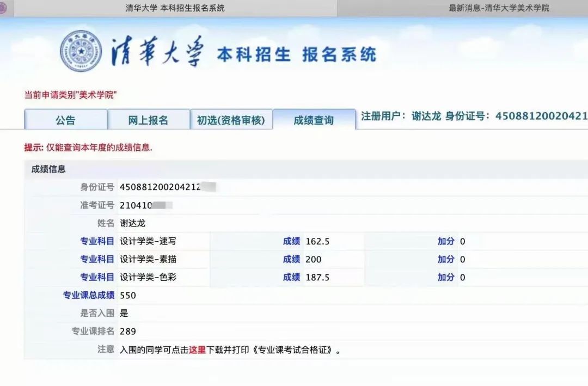Click the 速写 score 162.5

[317, 241]
